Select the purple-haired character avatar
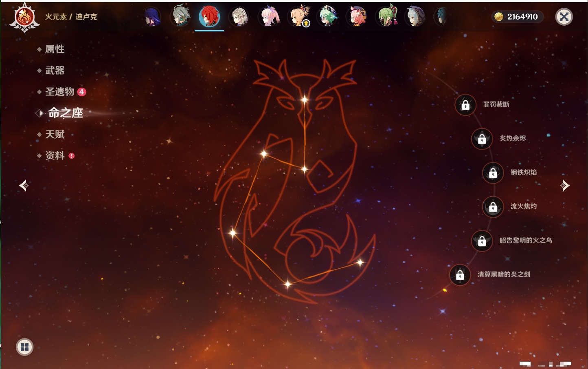The height and width of the screenshot is (369, 588). pyautogui.click(x=152, y=17)
